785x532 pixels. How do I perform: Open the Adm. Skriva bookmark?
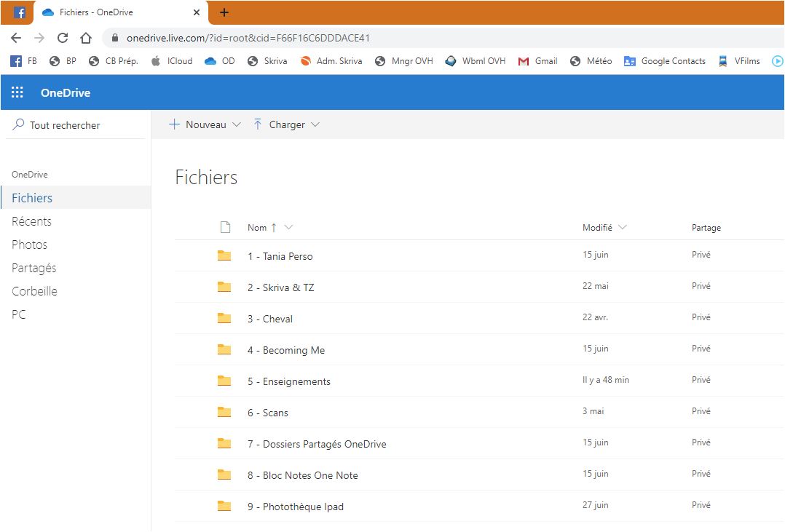tap(331, 61)
